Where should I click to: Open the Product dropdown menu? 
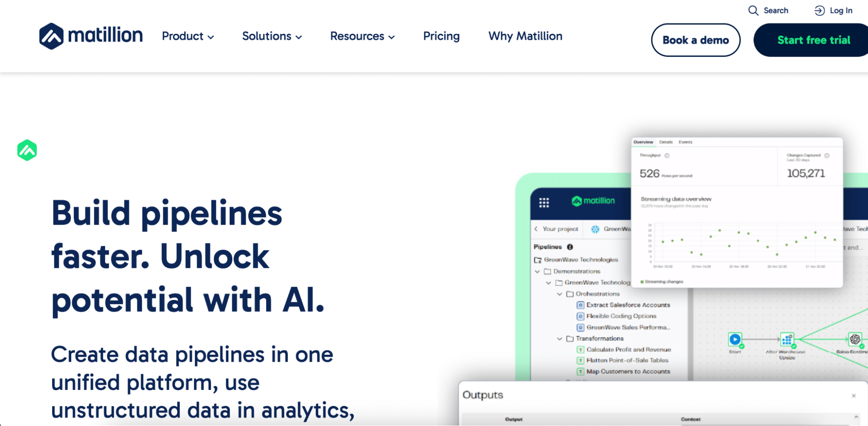pyautogui.click(x=188, y=36)
